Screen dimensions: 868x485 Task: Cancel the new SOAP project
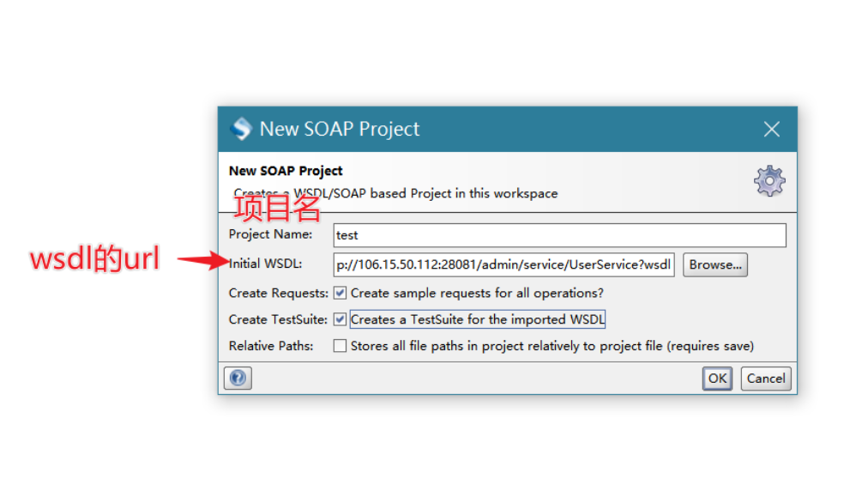[766, 379]
